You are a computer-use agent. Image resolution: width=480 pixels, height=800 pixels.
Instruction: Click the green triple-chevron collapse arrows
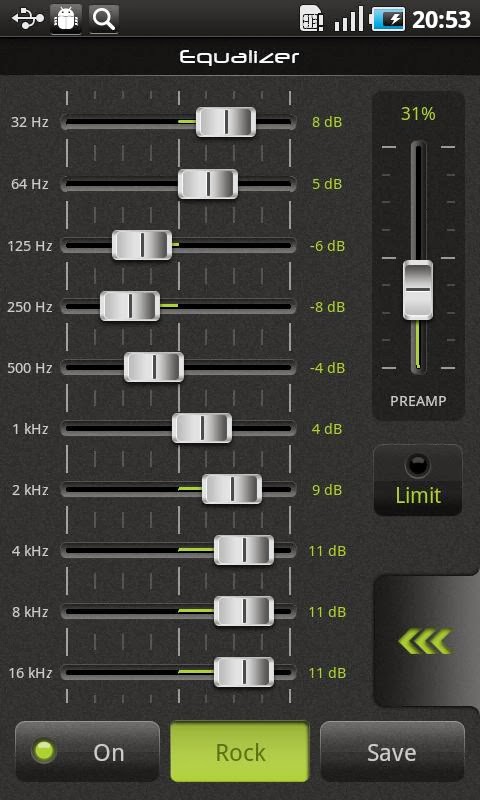coord(425,641)
